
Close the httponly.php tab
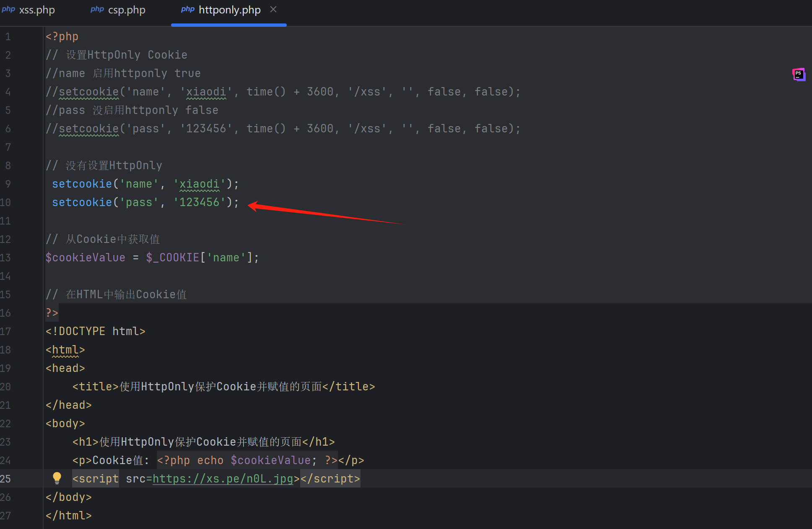(x=273, y=10)
